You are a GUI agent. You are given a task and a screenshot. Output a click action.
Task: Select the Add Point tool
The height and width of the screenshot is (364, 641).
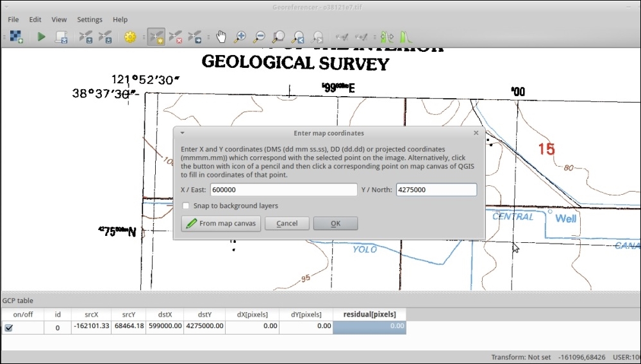[x=155, y=37]
